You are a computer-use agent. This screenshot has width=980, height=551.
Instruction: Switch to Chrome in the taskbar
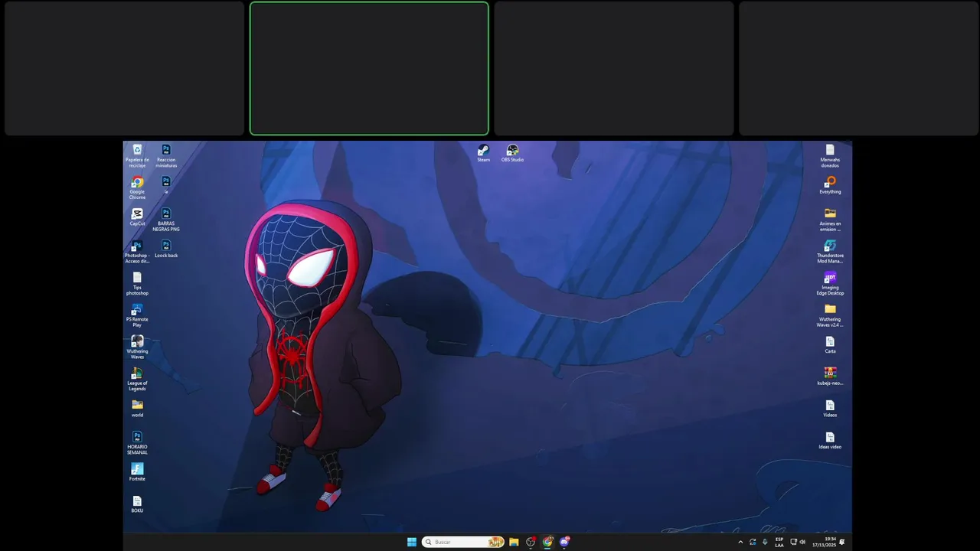click(547, 542)
